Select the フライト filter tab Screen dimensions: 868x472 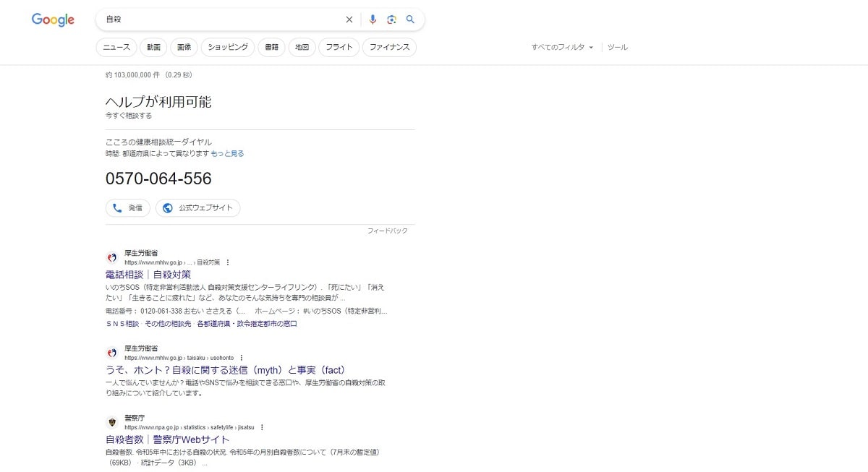pos(339,47)
